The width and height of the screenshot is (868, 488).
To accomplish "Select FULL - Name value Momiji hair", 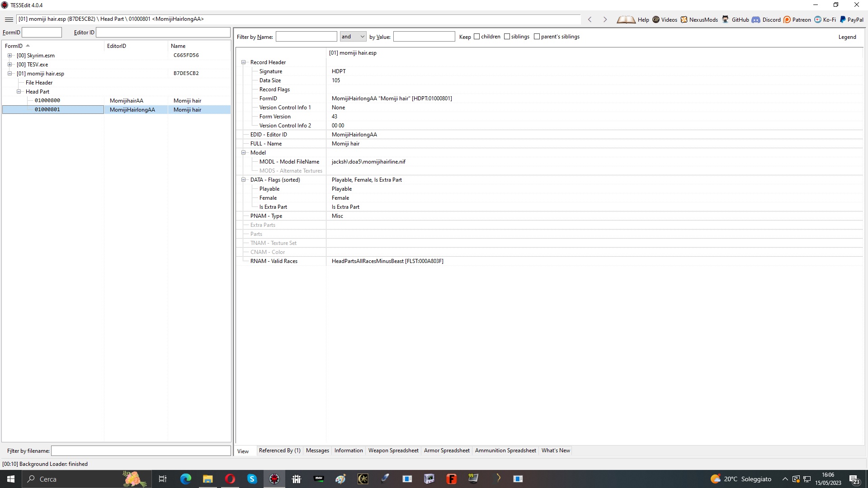I will [345, 144].
